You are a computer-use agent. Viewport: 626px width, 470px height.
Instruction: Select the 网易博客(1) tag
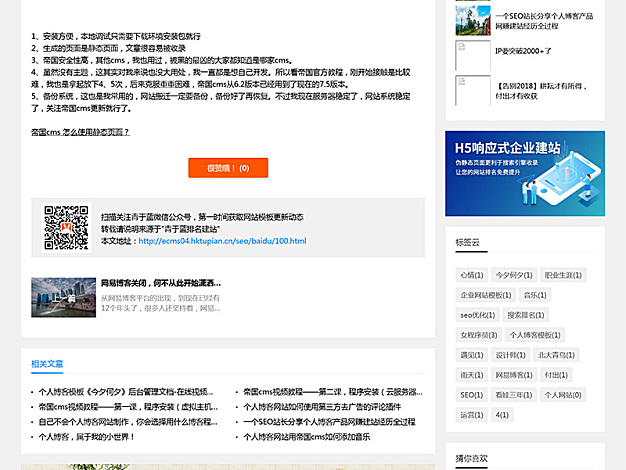[x=514, y=375]
